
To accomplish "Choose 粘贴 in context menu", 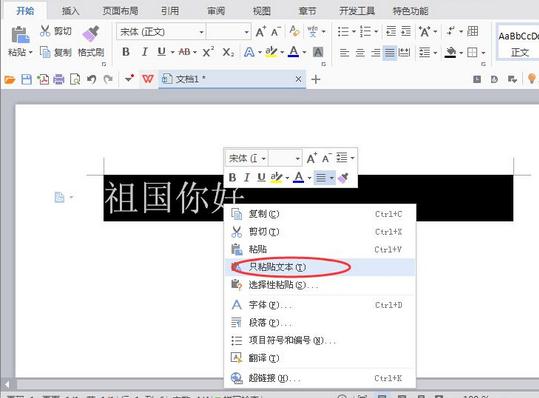I will (x=320, y=249).
